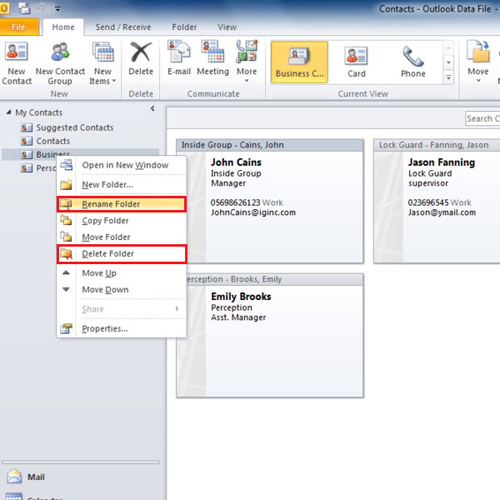Click the Rename Folder menu icon
The width and height of the screenshot is (500, 500).
66,204
